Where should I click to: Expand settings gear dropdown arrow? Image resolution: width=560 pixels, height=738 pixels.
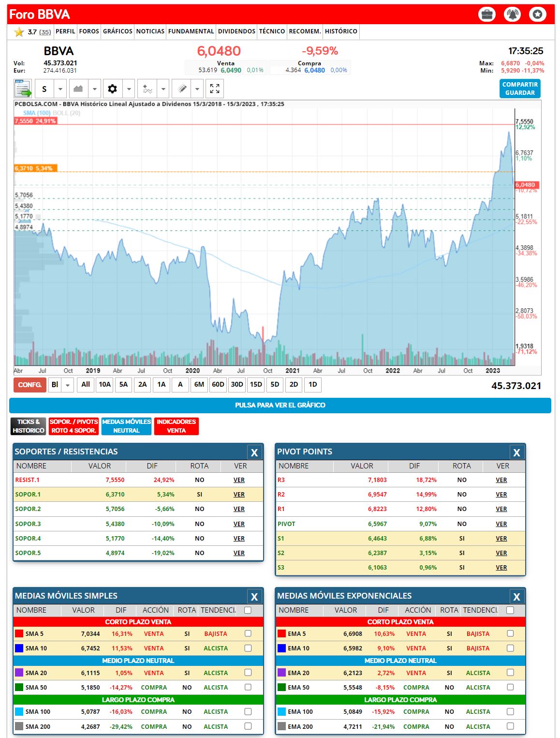[129, 89]
